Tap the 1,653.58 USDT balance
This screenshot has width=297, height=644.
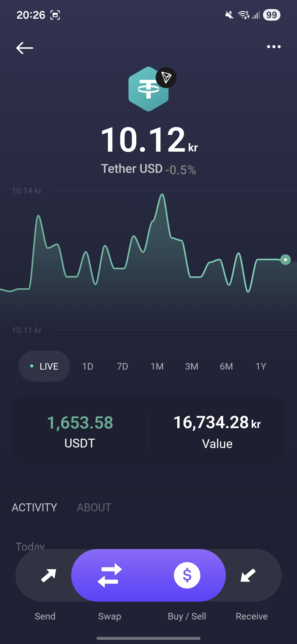pos(80,423)
